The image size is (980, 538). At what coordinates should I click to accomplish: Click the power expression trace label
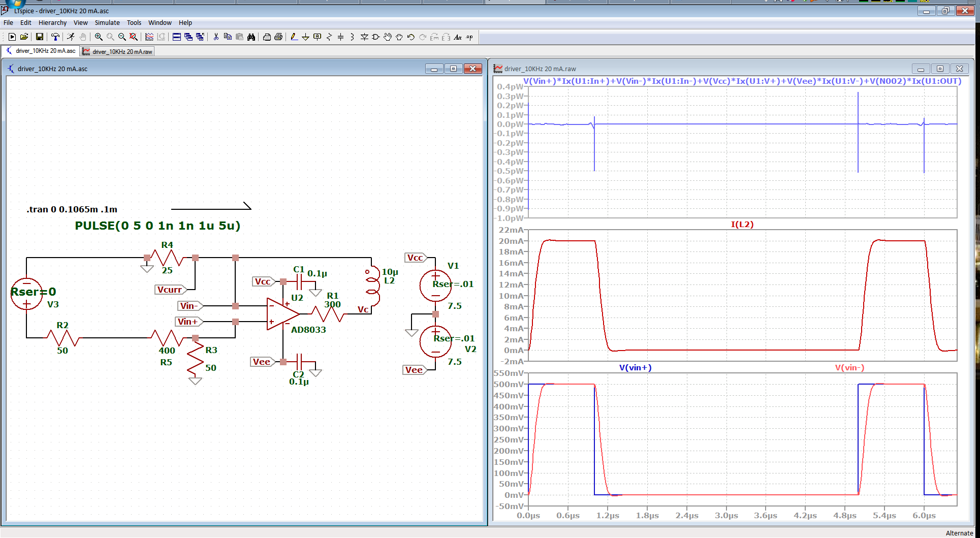tap(742, 81)
